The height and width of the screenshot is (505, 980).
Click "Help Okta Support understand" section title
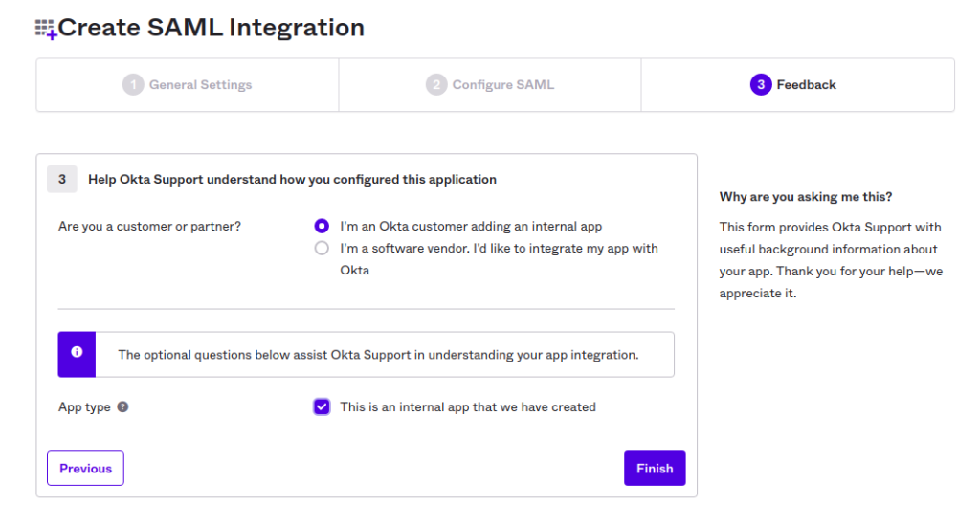click(293, 180)
